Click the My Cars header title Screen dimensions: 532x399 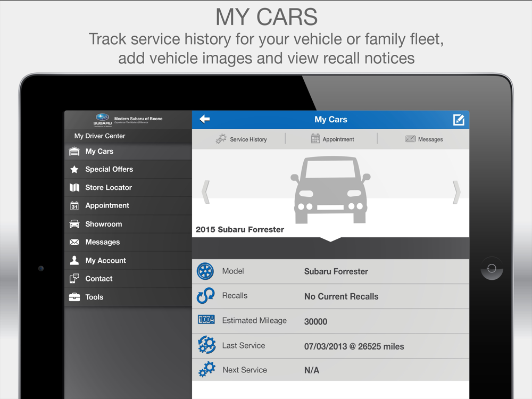(331, 119)
